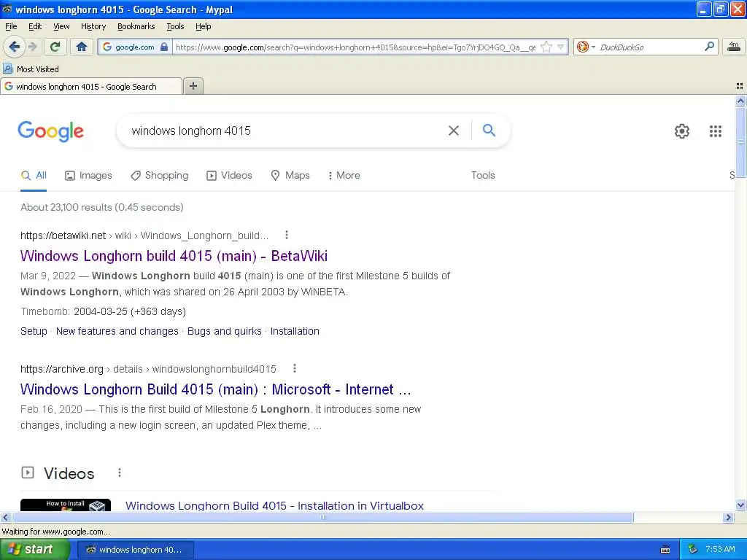This screenshot has height=560, width=747.
Task: Open the Most Visited bookmarks folder
Action: point(31,69)
